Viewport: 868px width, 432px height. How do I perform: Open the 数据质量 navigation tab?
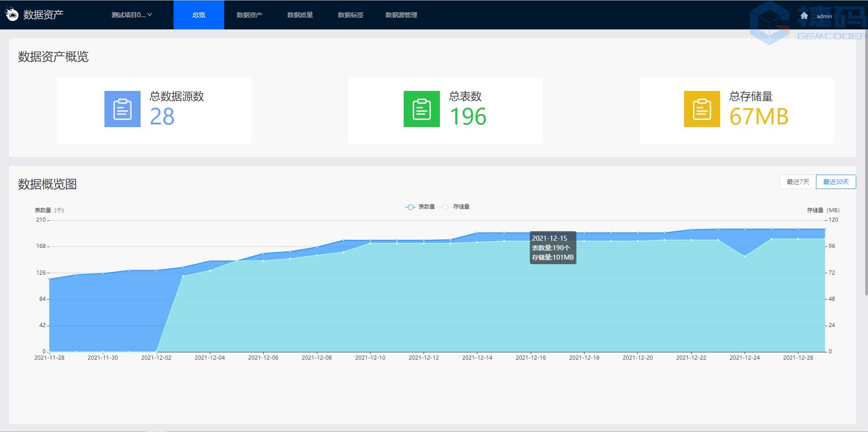(300, 15)
